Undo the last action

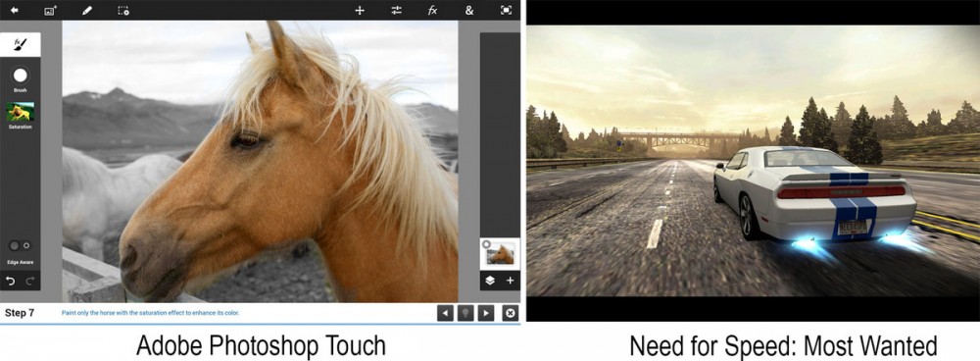pos(10,281)
